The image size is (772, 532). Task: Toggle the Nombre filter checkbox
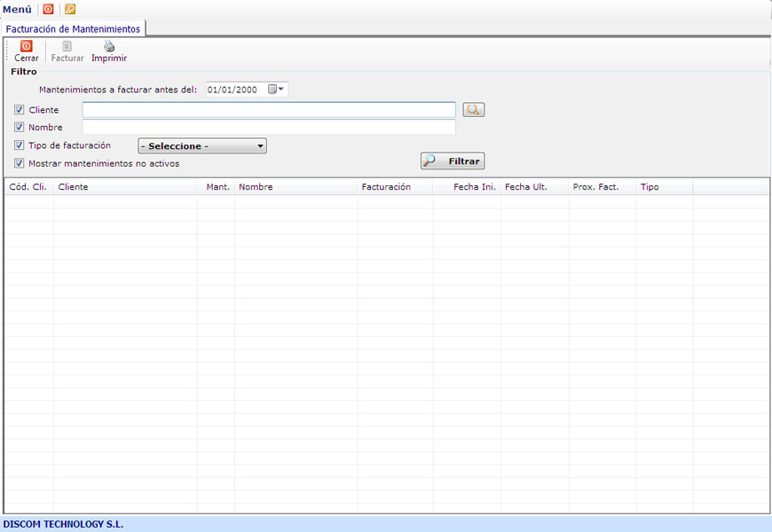click(20, 127)
